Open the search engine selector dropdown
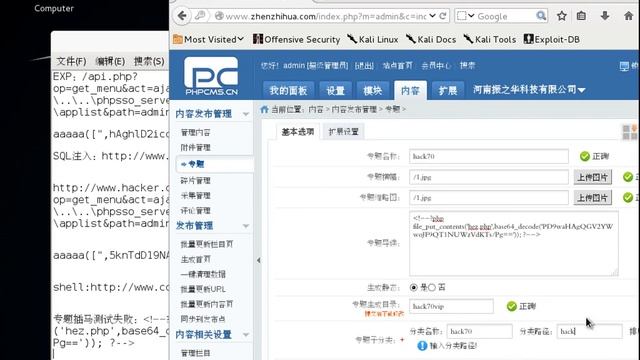 [466, 16]
